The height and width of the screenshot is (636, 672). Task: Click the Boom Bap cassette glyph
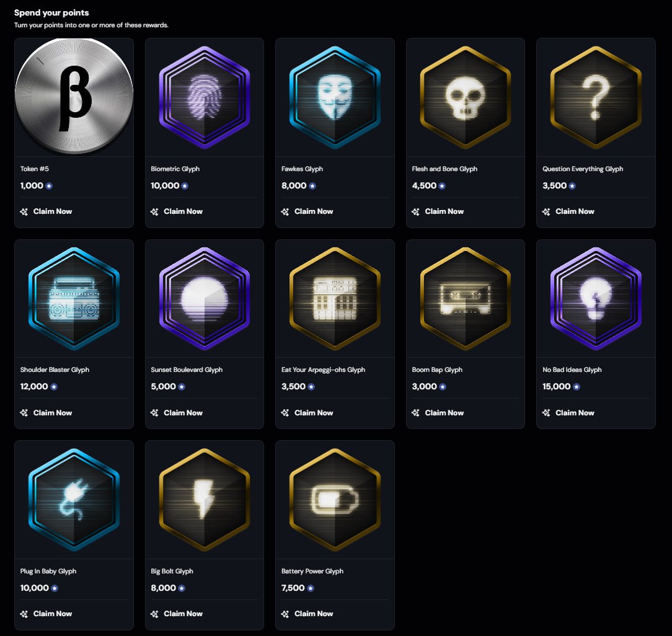[465, 298]
